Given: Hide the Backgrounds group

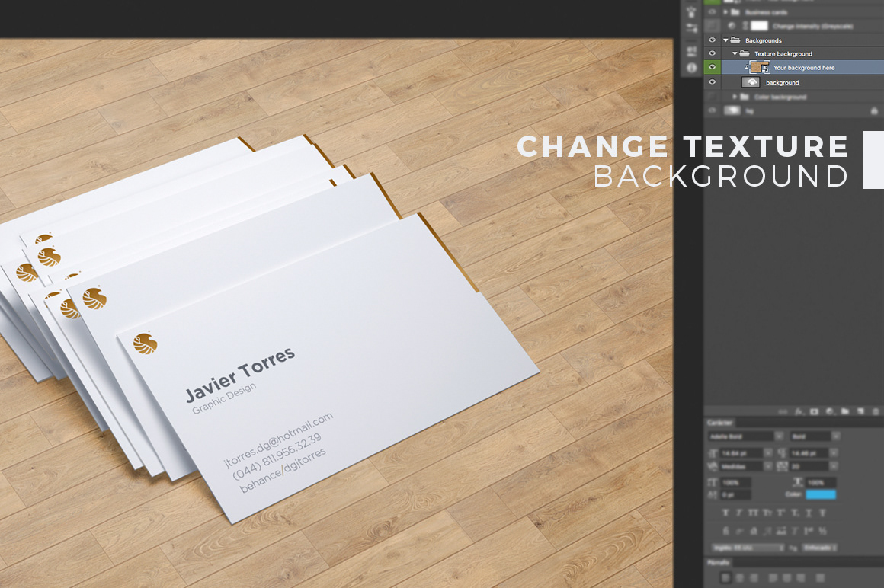Looking at the screenshot, I should pyautogui.click(x=712, y=40).
